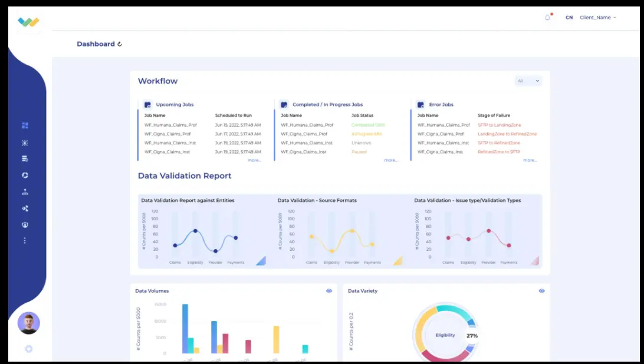The width and height of the screenshot is (644, 364).
Task: Click the shield icon in sidebar
Action: click(x=25, y=225)
